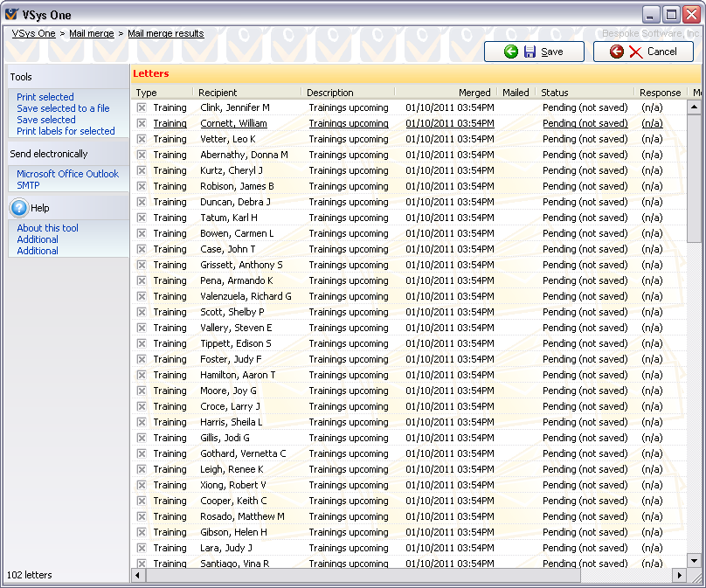706x588 pixels.
Task: Sort by Type column header
Action: [163, 93]
